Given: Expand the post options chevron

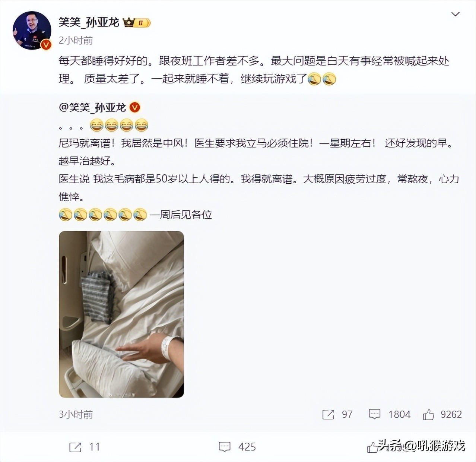Looking at the screenshot, I should (455, 14).
